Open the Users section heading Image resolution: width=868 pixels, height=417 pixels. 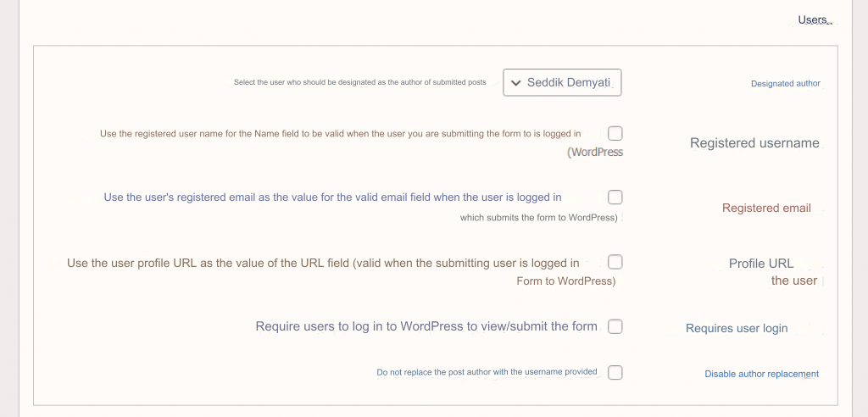814,20
